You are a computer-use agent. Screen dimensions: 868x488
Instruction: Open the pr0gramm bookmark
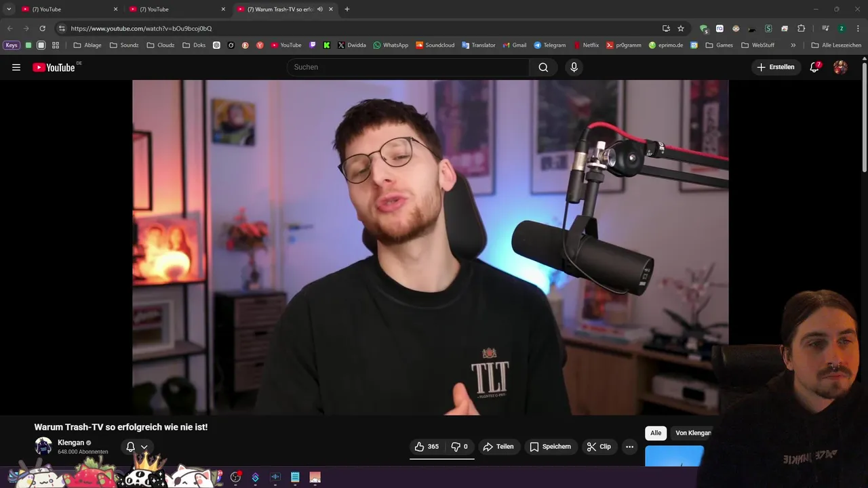[x=623, y=45]
